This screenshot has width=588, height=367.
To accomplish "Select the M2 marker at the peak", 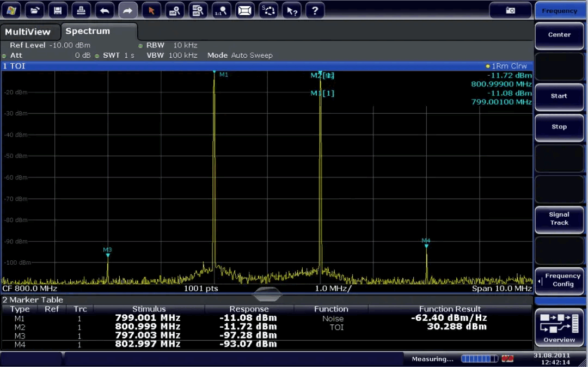I will (x=320, y=72).
